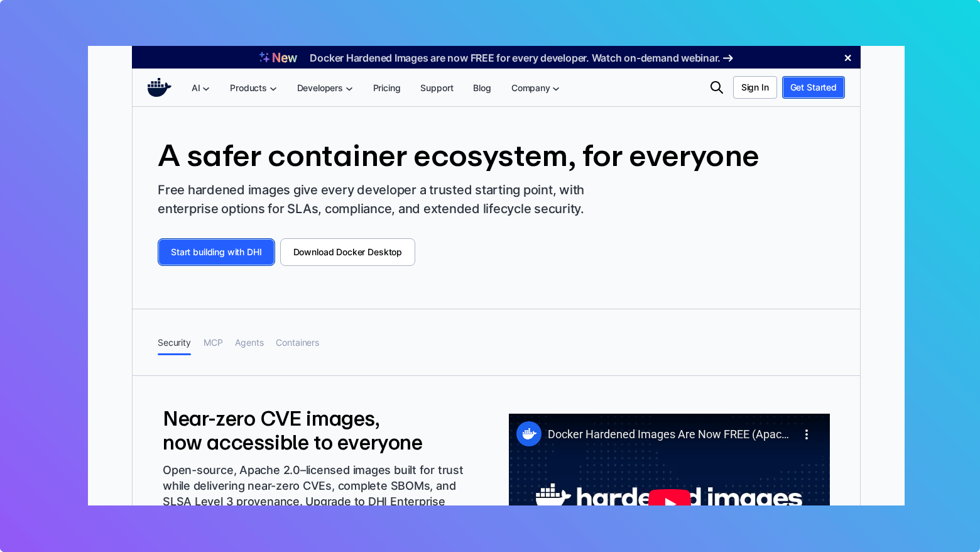Screen dimensions: 980x552
Task: Switch to the MCP tab
Action: point(213,343)
